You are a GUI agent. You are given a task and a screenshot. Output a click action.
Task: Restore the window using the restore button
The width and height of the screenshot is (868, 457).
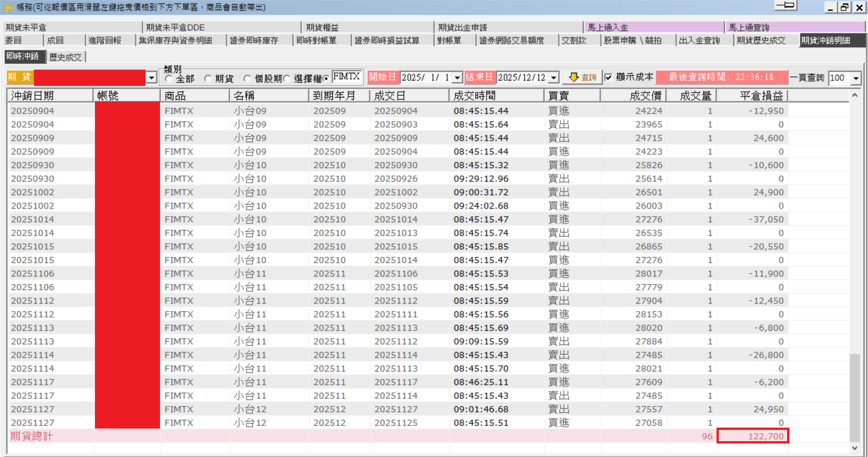coord(845,7)
